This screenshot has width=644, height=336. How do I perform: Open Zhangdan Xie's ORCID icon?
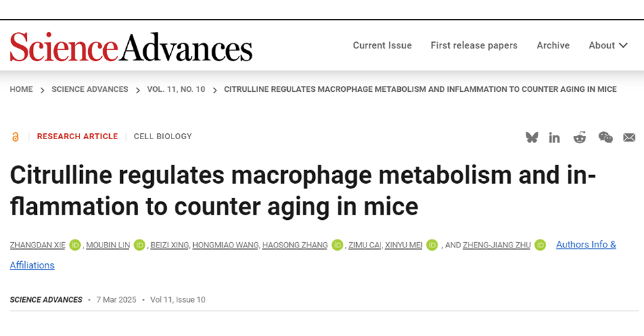[75, 245]
